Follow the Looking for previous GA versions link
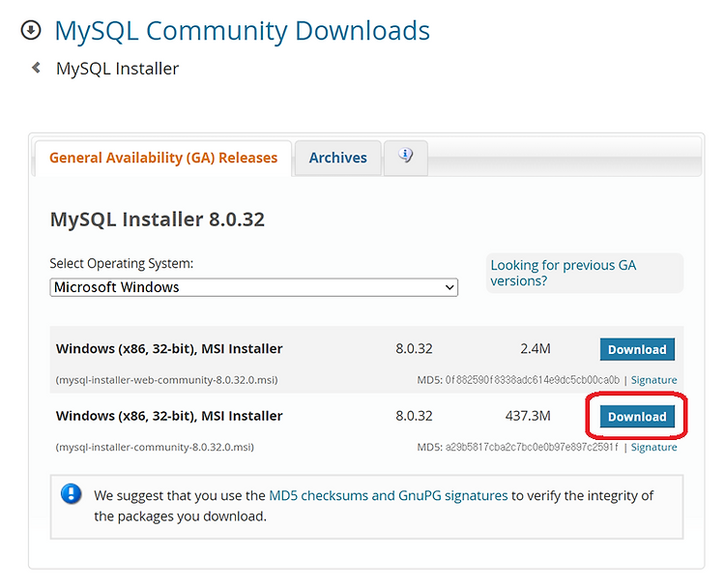Image resolution: width=725 pixels, height=588 pixels. tap(564, 273)
